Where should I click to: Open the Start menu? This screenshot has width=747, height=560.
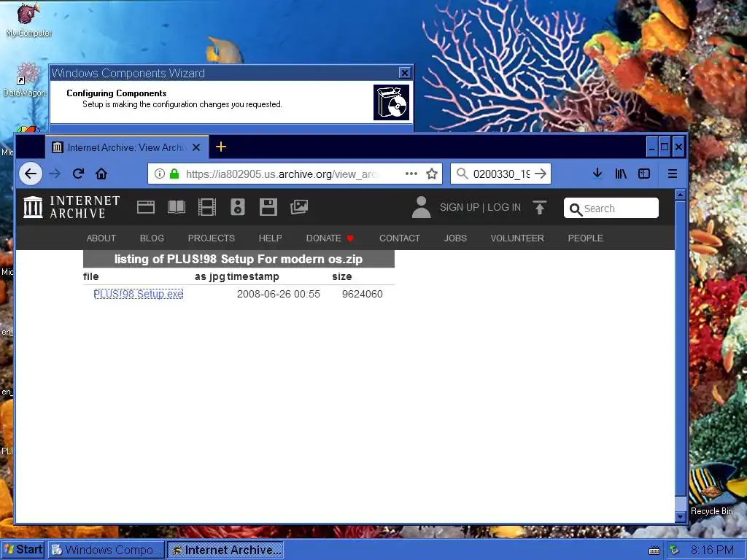[x=23, y=550]
